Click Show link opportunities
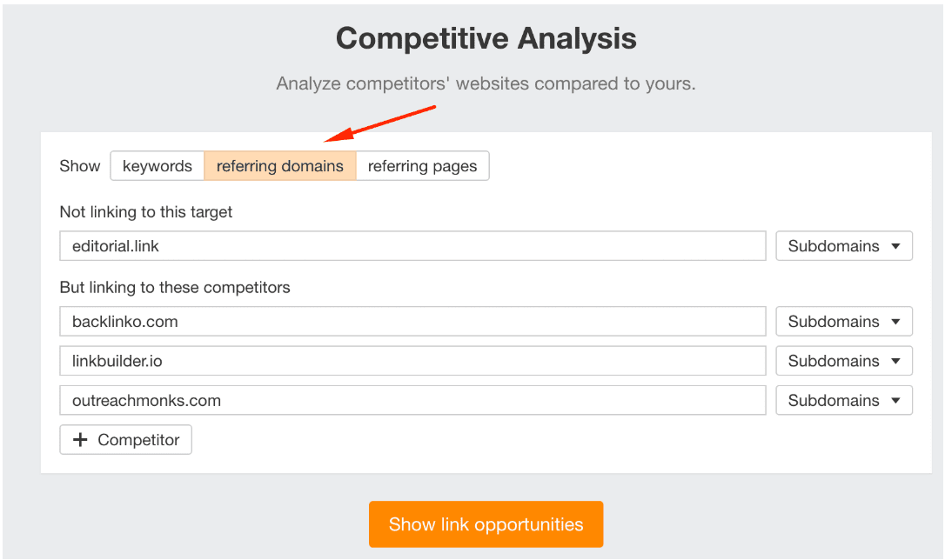Viewport: 945px width, 560px height. (486, 524)
